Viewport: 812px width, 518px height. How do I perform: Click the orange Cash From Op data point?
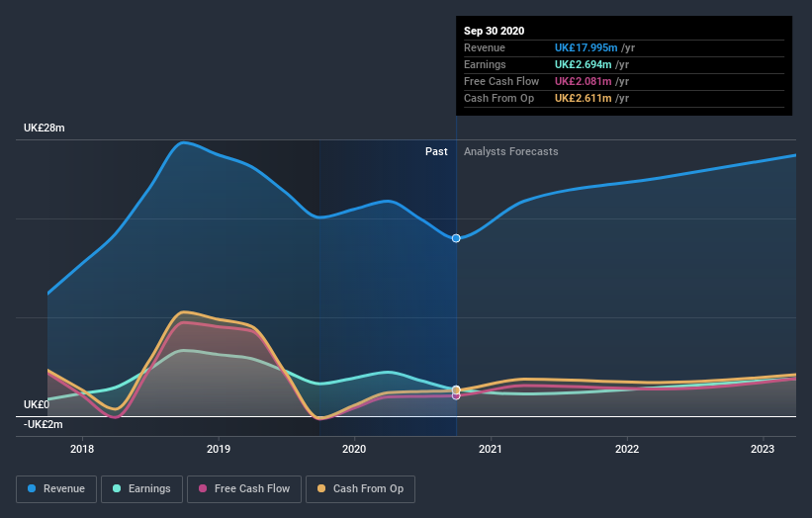pyautogui.click(x=456, y=389)
